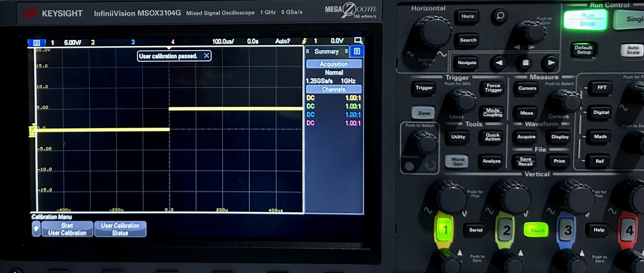Toggle the green Touch key

[x=537, y=230]
